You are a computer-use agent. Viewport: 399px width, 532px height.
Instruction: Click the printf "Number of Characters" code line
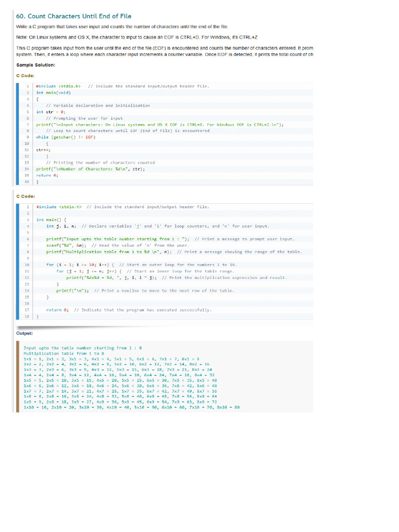(x=90, y=169)
